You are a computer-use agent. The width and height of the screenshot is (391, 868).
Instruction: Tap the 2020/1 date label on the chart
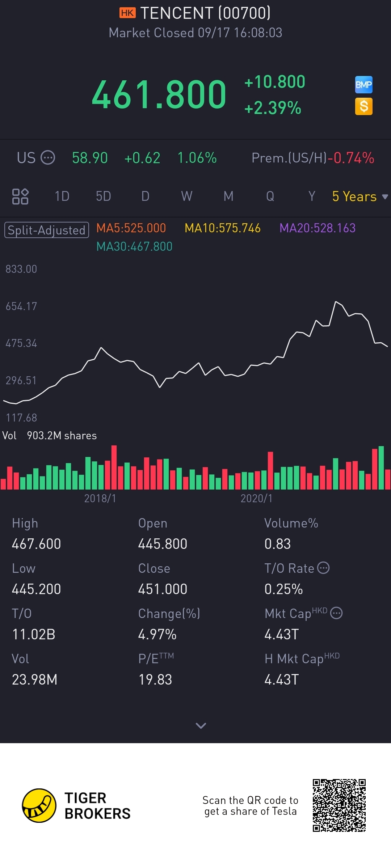click(x=257, y=499)
